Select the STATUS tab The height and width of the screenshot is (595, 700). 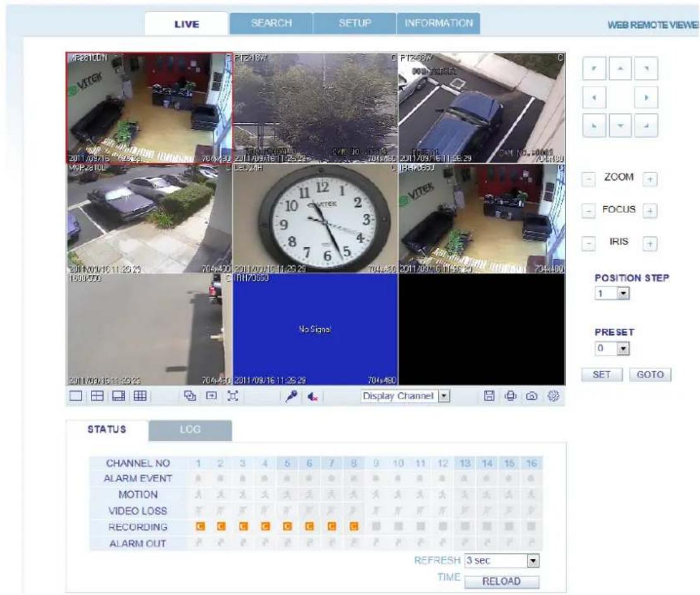pos(107,430)
